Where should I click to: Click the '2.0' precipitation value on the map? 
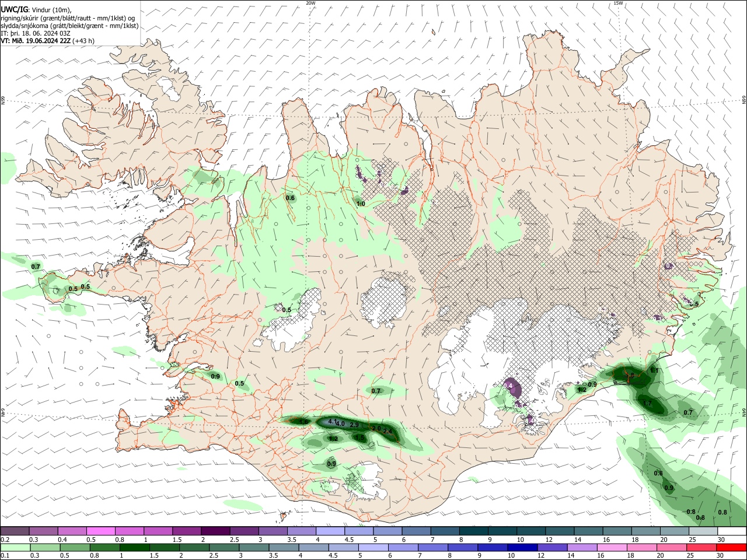click(x=376, y=429)
